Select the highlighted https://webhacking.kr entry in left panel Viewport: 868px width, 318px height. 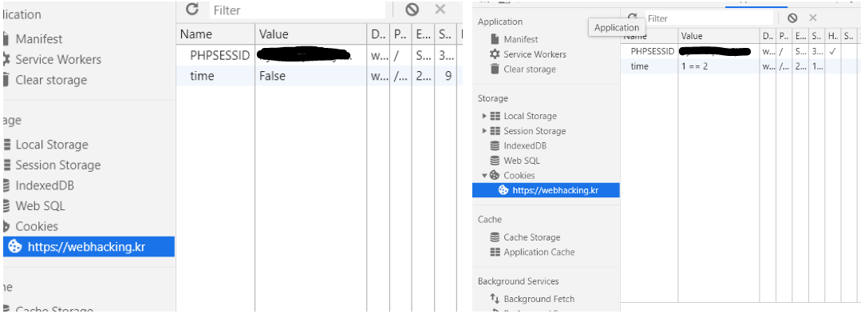click(x=89, y=247)
